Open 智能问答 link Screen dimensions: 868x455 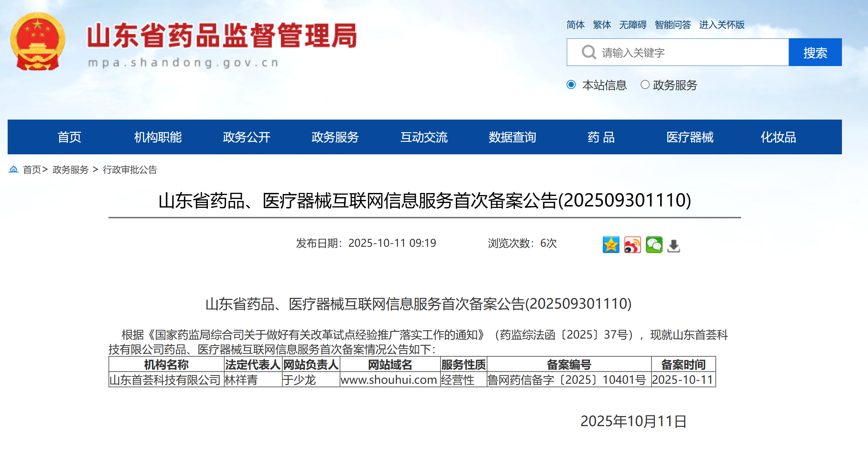tap(673, 25)
